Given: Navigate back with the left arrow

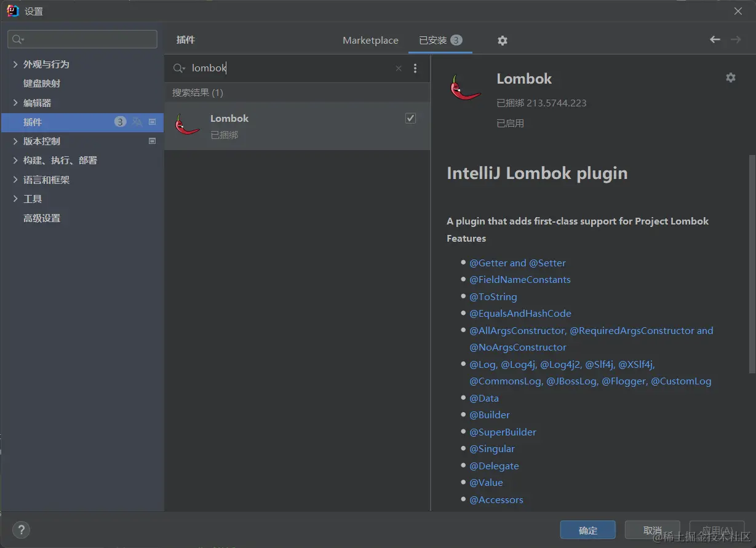Looking at the screenshot, I should click(x=715, y=39).
